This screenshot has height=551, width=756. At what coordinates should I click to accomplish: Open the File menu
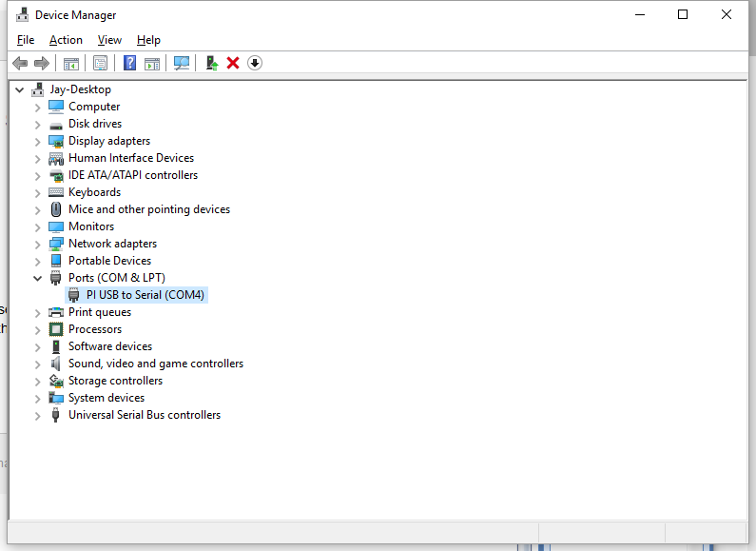coord(26,40)
